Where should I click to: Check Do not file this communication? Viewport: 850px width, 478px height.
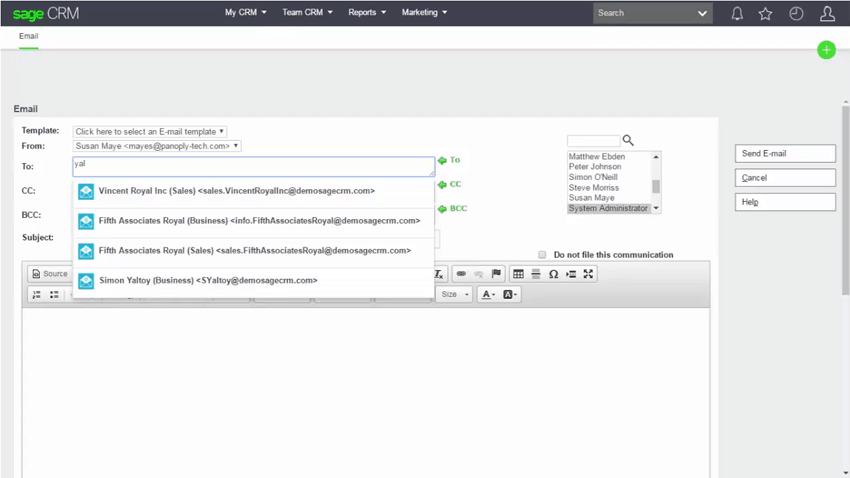pos(542,255)
